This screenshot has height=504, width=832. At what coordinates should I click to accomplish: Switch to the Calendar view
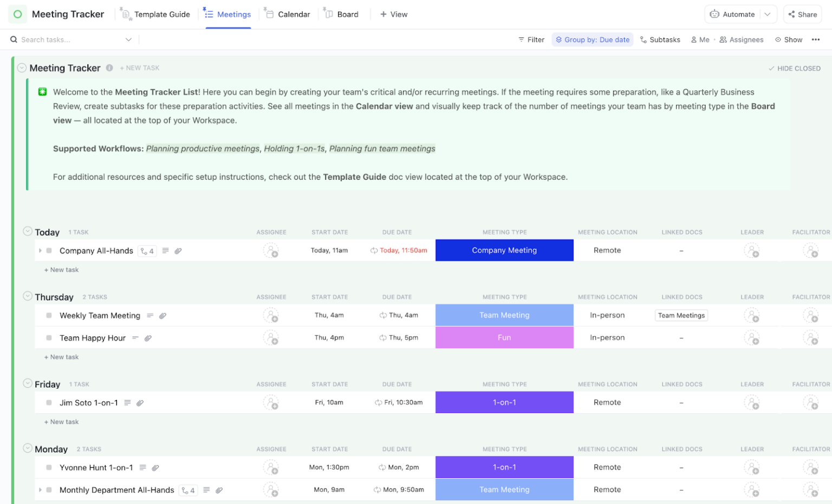(x=288, y=14)
